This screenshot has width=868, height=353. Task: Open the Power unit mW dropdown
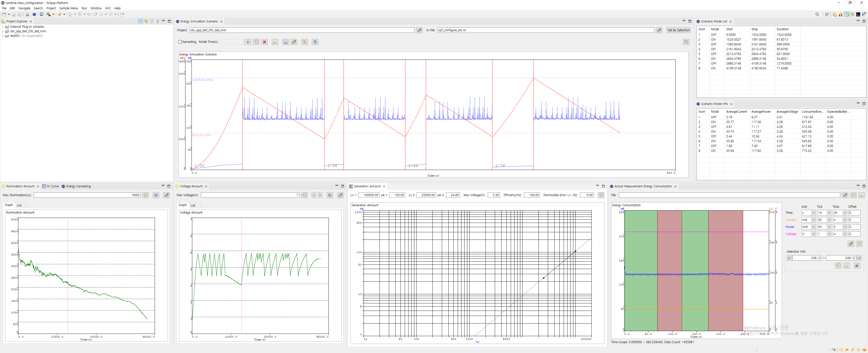click(813, 227)
